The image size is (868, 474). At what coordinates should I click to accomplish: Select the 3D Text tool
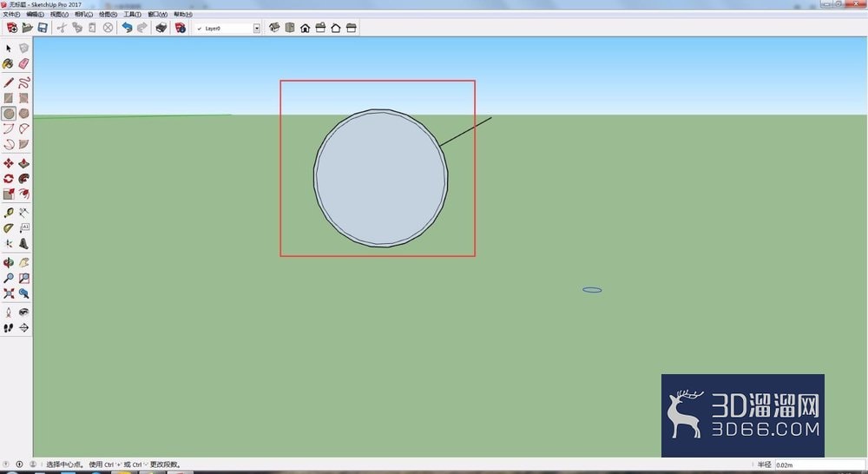[x=23, y=244]
